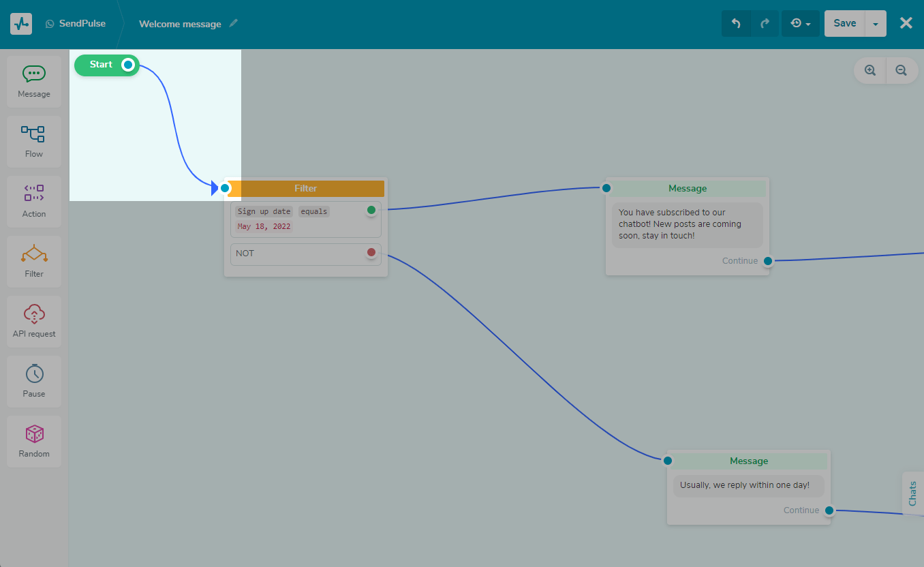Open the Chats side tab
The width and height of the screenshot is (924, 567).
(913, 493)
